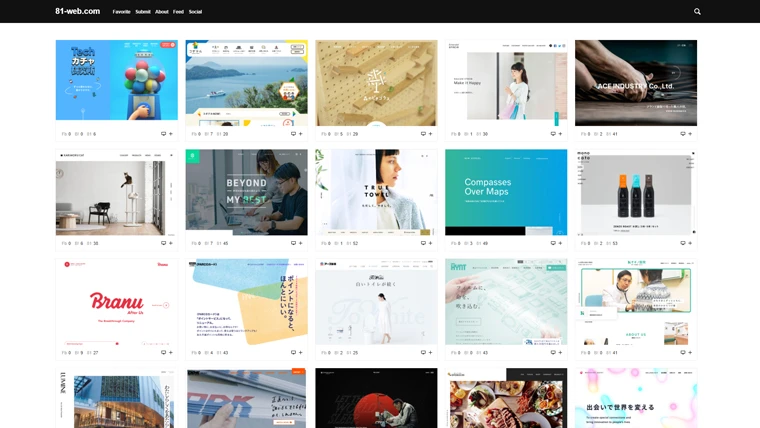
Task: Click plus icon under Branu card
Action: click(x=171, y=353)
